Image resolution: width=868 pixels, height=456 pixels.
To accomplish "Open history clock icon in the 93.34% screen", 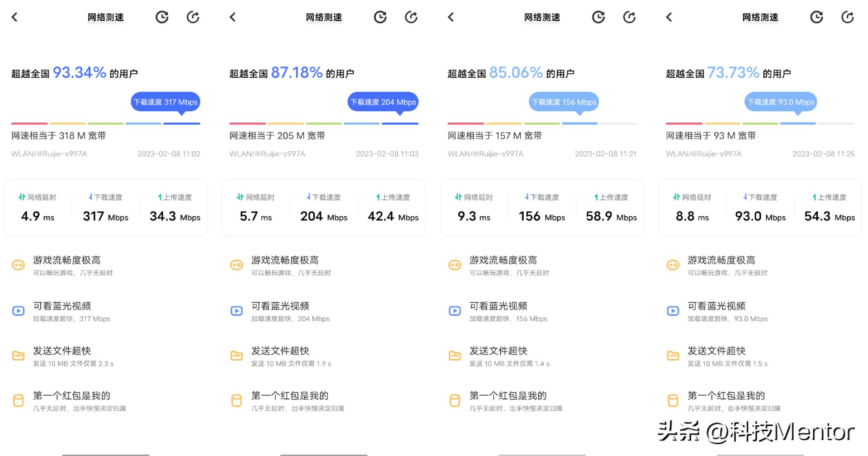I will 162,17.
